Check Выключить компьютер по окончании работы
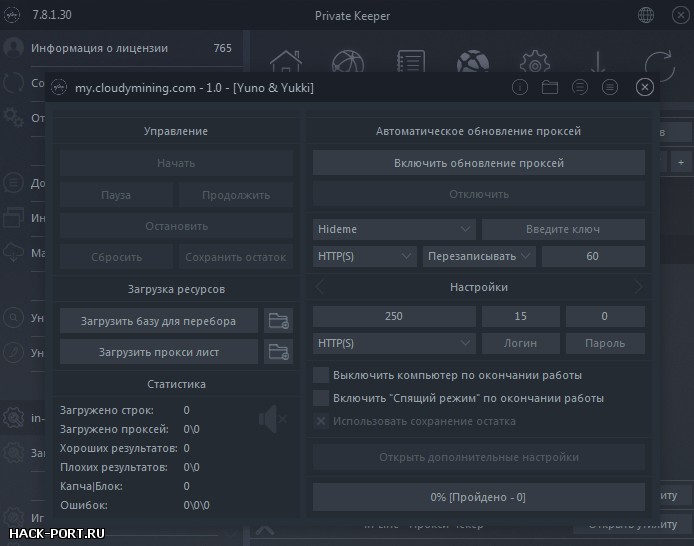694x546 pixels. pyautogui.click(x=321, y=375)
